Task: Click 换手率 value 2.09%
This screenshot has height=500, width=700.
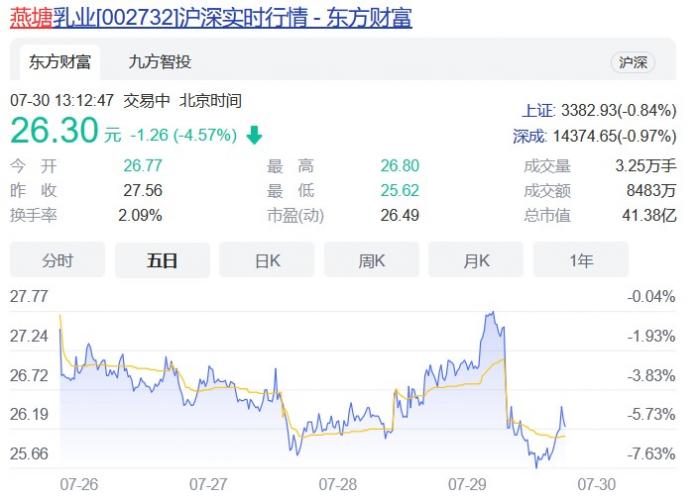Action: point(140,215)
